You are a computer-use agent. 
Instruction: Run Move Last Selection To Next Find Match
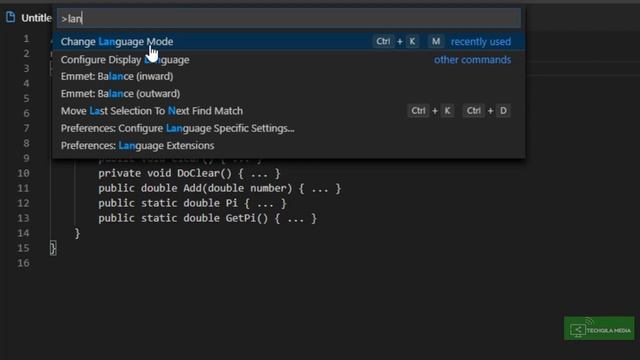(289, 111)
